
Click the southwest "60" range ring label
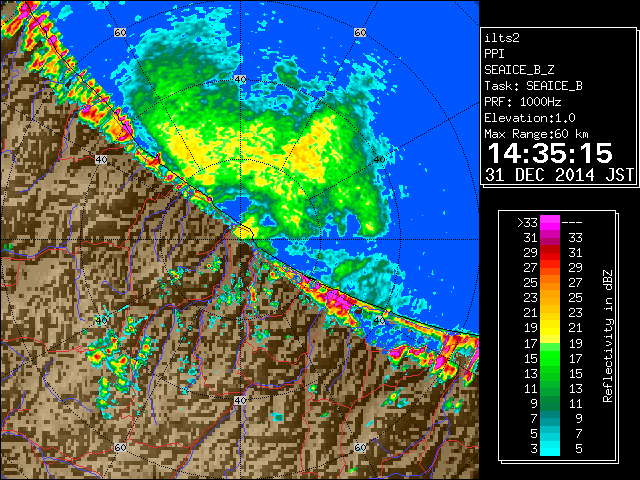120,447
